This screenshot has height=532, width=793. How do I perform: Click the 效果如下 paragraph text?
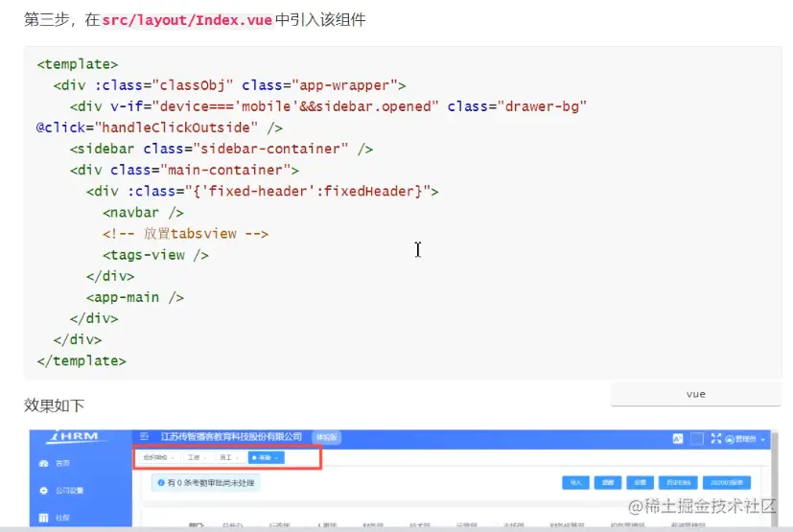(x=54, y=405)
